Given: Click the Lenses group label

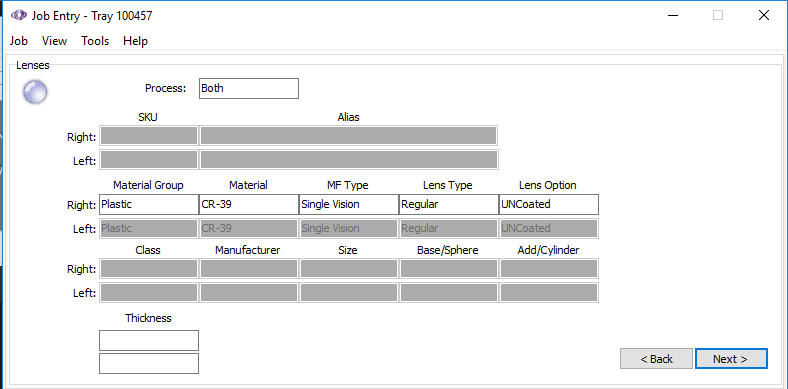Looking at the screenshot, I should 33,65.
